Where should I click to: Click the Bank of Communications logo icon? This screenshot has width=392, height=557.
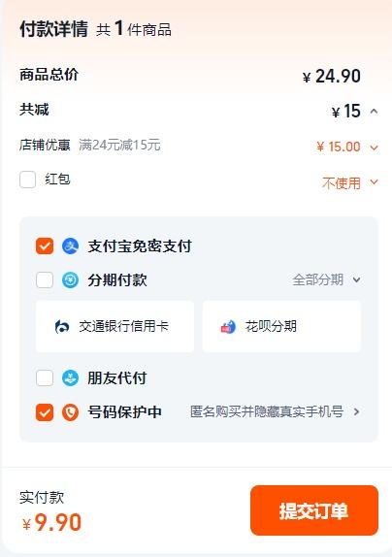(x=62, y=326)
